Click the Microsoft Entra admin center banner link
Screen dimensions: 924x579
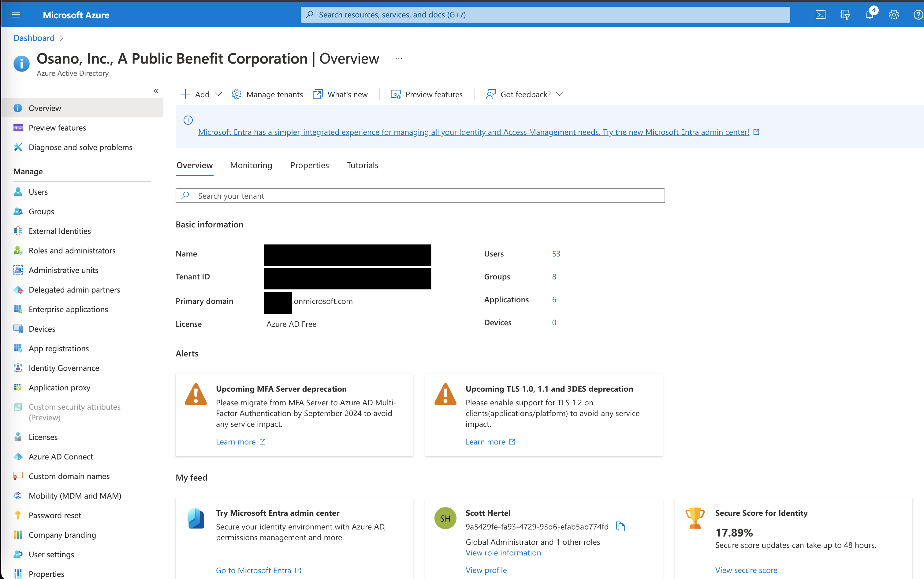473,132
